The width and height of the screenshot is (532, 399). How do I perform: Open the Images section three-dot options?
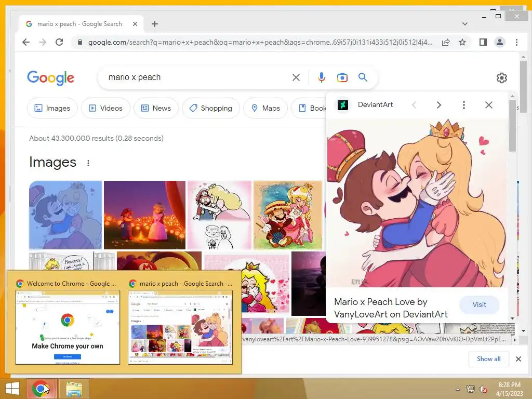tap(88, 163)
